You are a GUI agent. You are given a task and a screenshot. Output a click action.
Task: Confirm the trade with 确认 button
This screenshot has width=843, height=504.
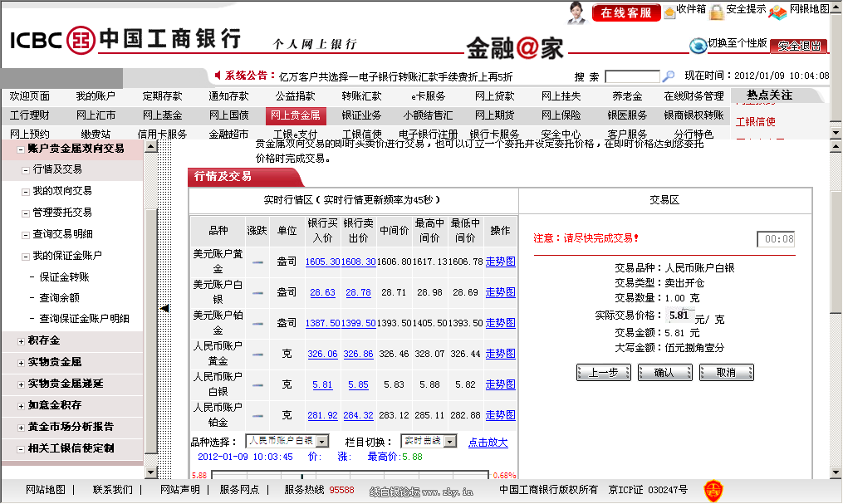[664, 372]
